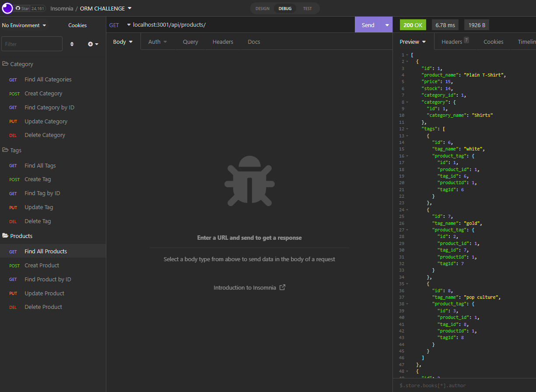Open Cookies manager in the sidebar
Screen dimensions: 536x392
(x=77, y=25)
